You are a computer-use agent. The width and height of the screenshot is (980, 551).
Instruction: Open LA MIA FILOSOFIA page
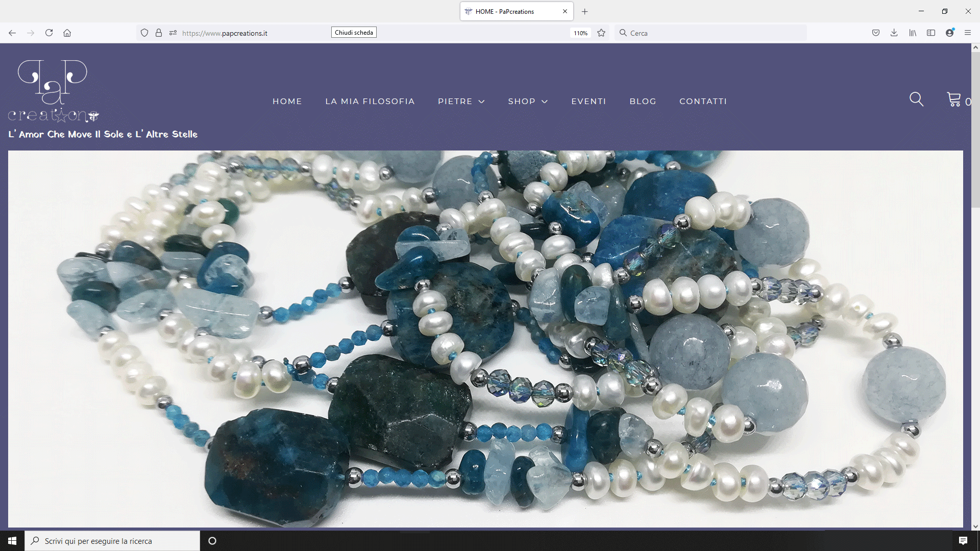click(370, 102)
